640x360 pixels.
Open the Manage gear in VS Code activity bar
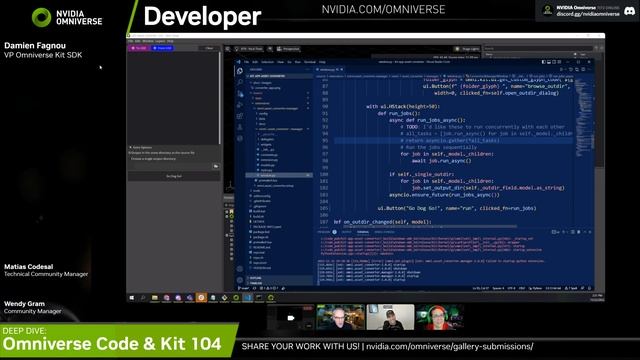point(240,280)
